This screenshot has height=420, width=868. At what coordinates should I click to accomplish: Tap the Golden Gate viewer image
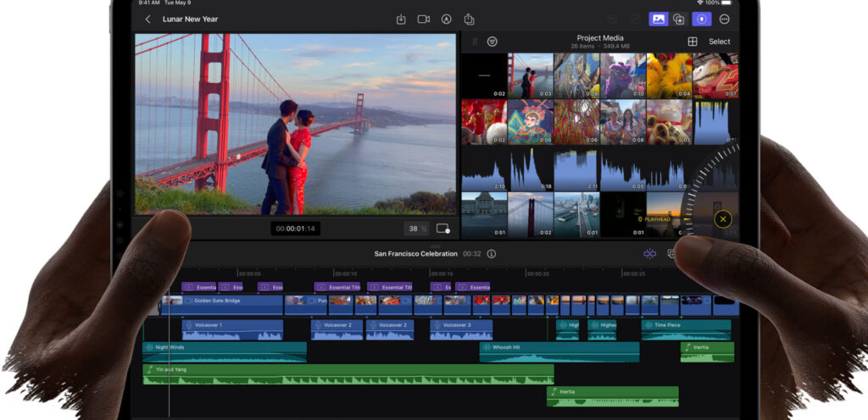[x=296, y=124]
